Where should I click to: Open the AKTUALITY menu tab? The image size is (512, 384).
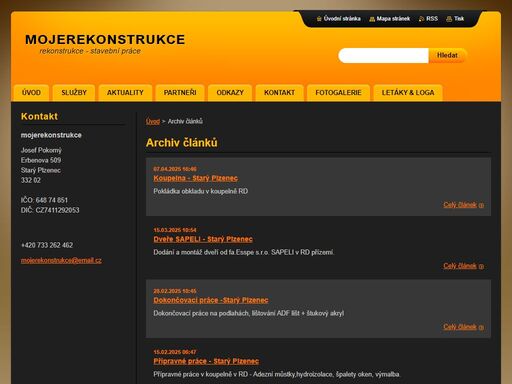coord(125,93)
